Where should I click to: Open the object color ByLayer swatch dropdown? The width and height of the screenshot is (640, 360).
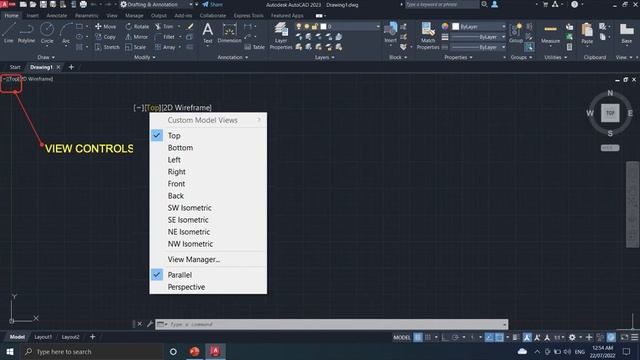pyautogui.click(x=478, y=27)
